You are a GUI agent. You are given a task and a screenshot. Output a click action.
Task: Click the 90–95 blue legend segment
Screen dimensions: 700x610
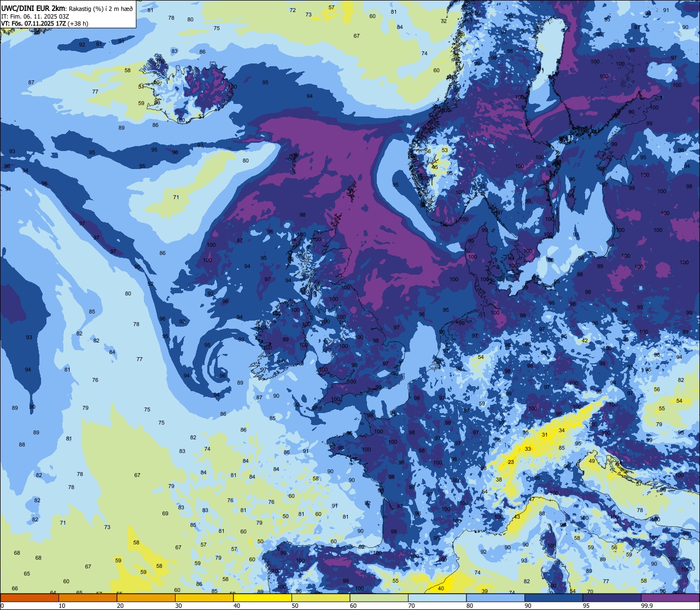[x=553, y=597]
